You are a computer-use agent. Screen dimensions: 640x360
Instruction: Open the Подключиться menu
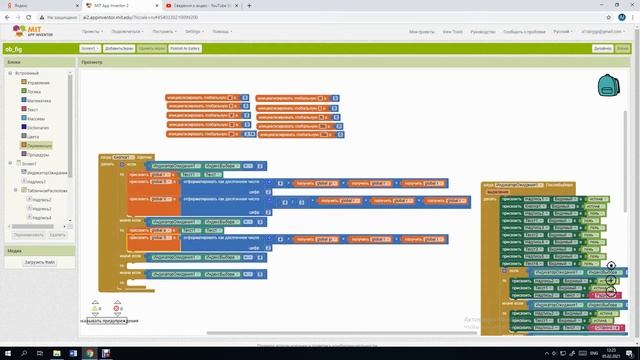tap(127, 31)
